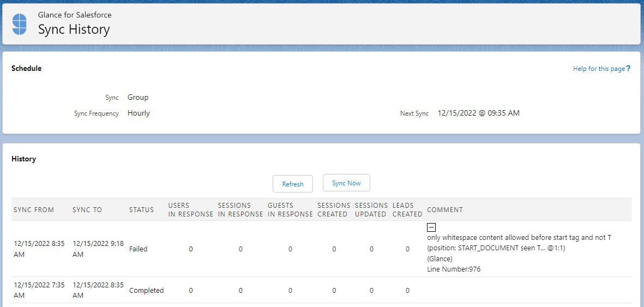Click the Guests In Response column header
The image size is (644, 307).
[x=290, y=210]
